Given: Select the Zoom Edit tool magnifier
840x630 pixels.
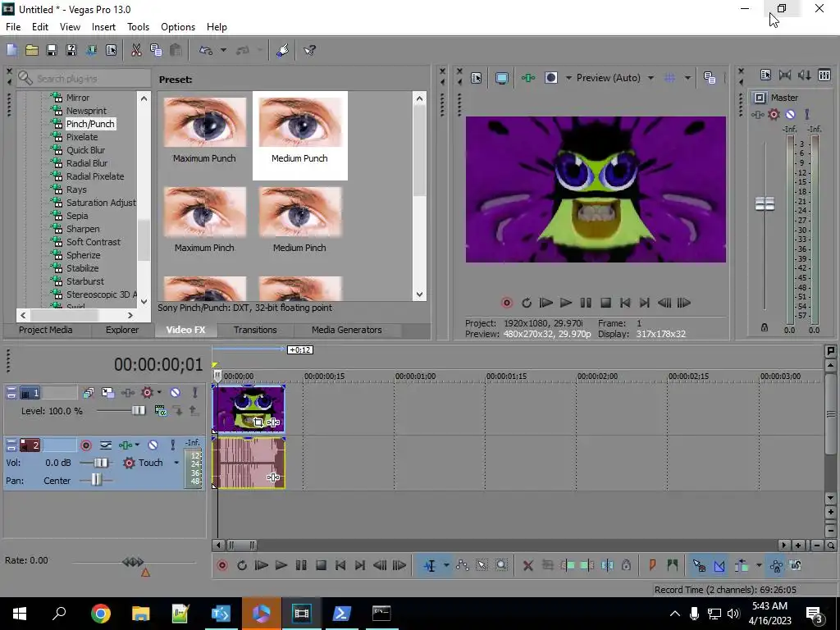Looking at the screenshot, I should pyautogui.click(x=501, y=565).
